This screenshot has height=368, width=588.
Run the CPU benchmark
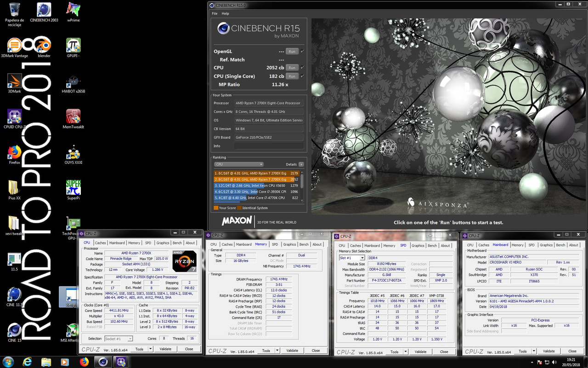(292, 68)
